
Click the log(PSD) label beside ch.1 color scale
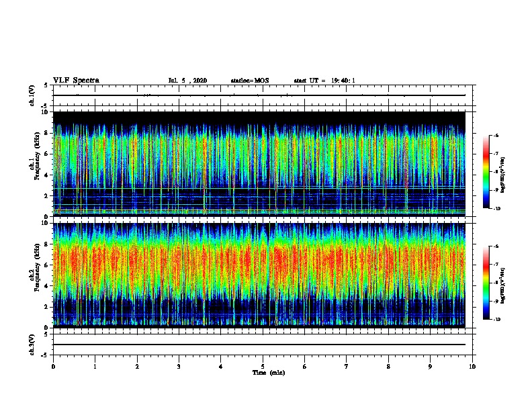[x=503, y=175]
